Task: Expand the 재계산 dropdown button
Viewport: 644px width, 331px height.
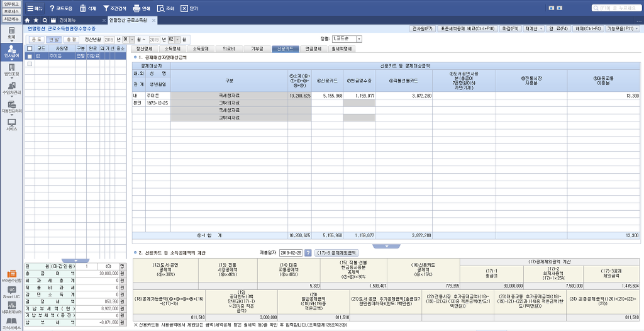Action: coord(533,29)
